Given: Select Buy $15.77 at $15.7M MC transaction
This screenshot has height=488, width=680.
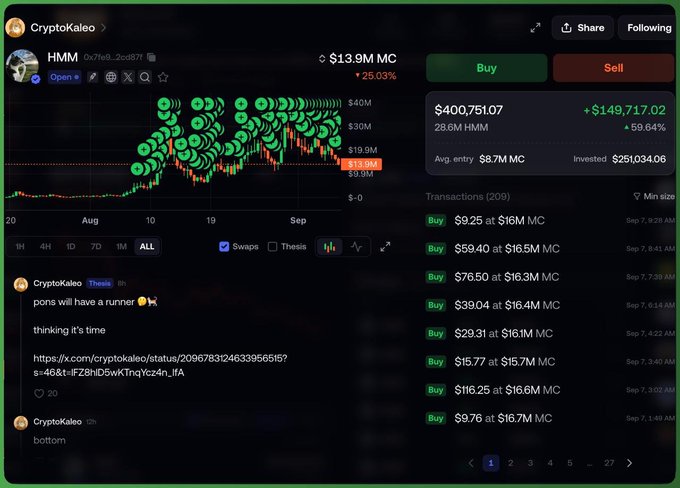Looking at the screenshot, I should pos(550,361).
